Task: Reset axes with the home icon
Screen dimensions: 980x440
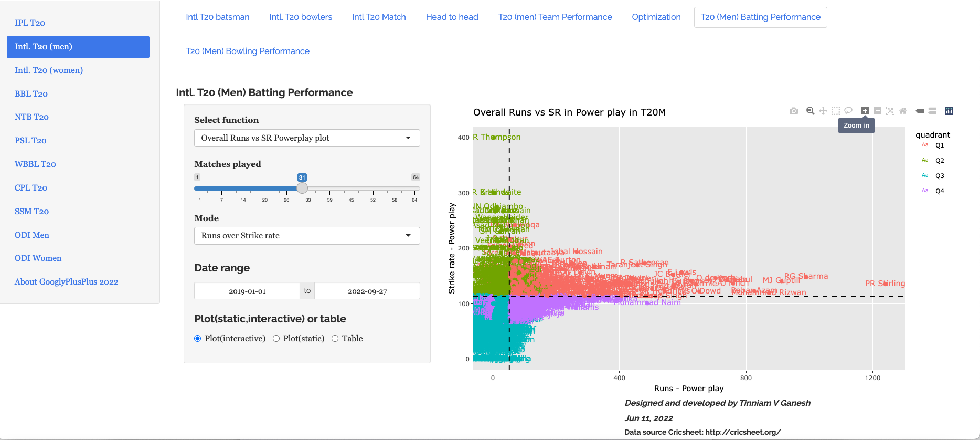Action: (903, 111)
